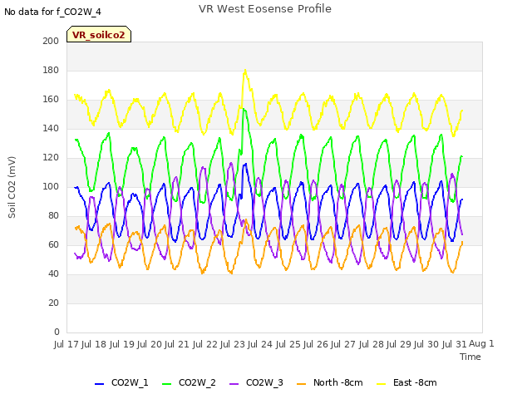The height and width of the screenshot is (399, 532).
Task: Toggle CO2W_3 series in the legend
Action: pyautogui.click(x=256, y=382)
